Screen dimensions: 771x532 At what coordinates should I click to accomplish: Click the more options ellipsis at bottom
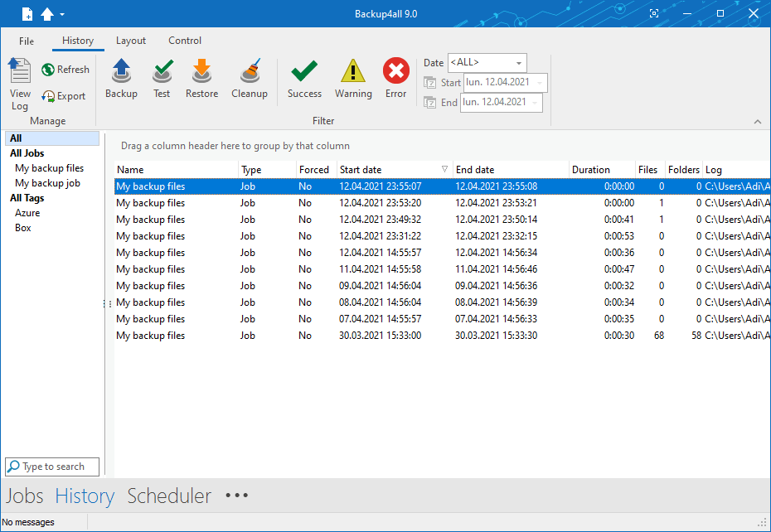click(236, 495)
